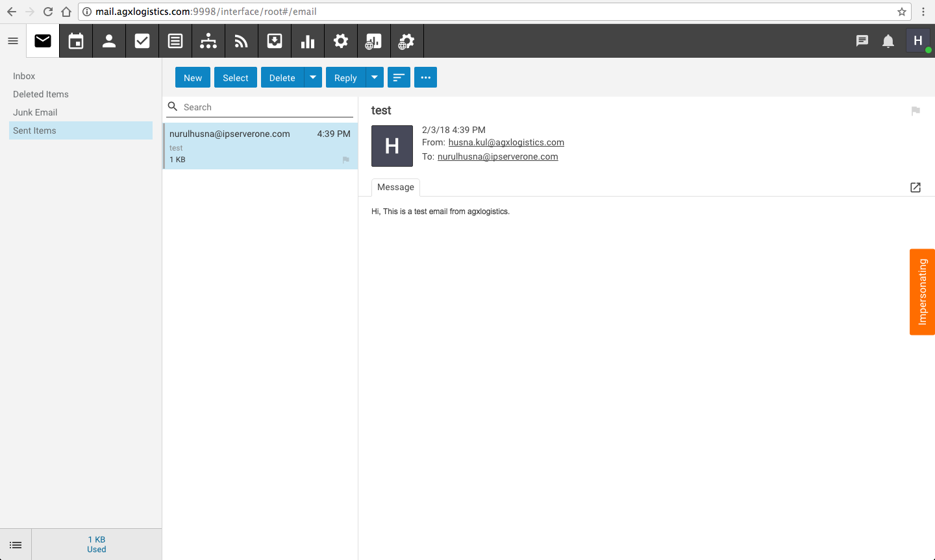
Task: Open the Settings gear icon
Action: tap(341, 42)
